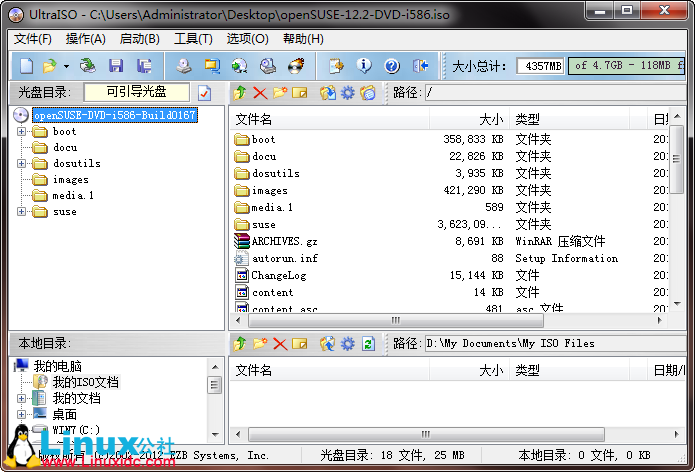Image resolution: width=695 pixels, height=472 pixels.
Task: Open the 帮助(H) menu
Action: pyautogui.click(x=303, y=39)
